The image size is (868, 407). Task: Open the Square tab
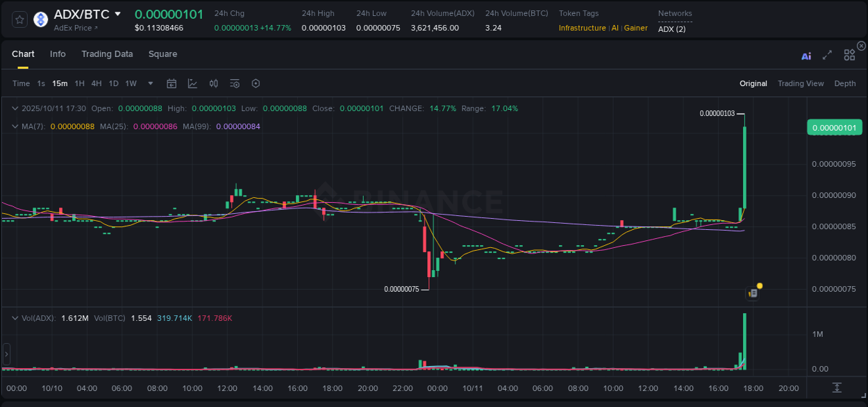point(163,53)
